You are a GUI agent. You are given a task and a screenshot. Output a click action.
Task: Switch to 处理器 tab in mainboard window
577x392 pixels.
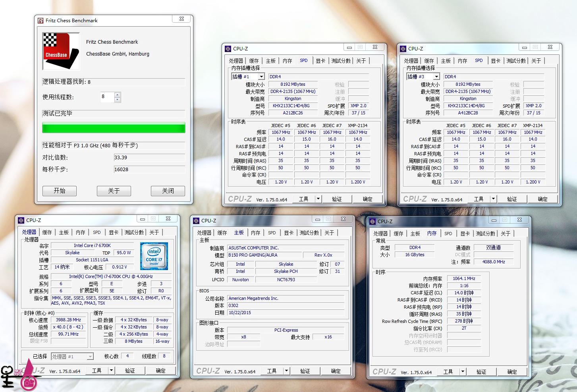coord(204,233)
